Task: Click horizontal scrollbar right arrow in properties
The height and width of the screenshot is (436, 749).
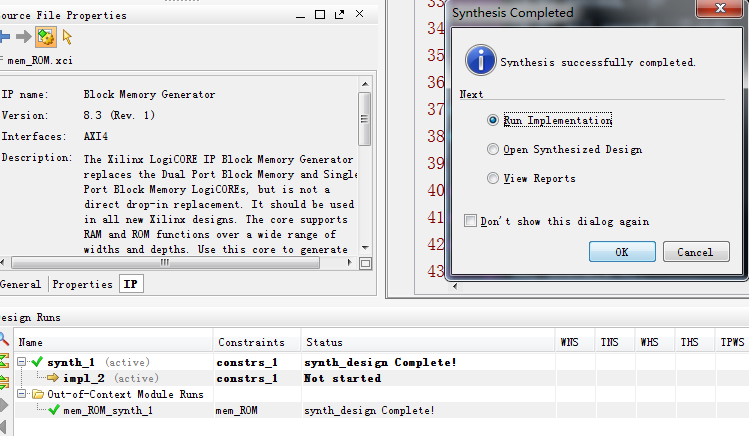Action: [350, 263]
